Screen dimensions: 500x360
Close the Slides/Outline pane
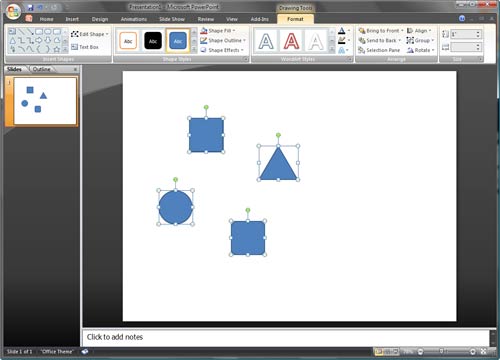point(75,69)
